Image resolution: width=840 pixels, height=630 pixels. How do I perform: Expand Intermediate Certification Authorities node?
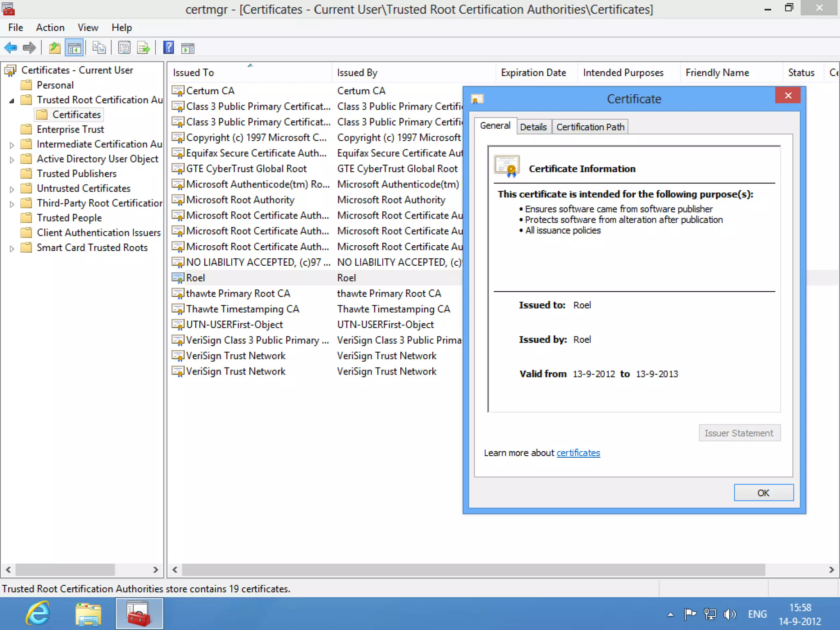[11, 145]
